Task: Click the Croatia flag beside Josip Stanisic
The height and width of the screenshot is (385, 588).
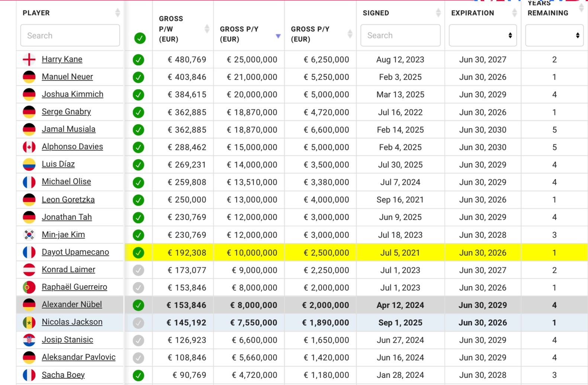Action: (x=29, y=340)
